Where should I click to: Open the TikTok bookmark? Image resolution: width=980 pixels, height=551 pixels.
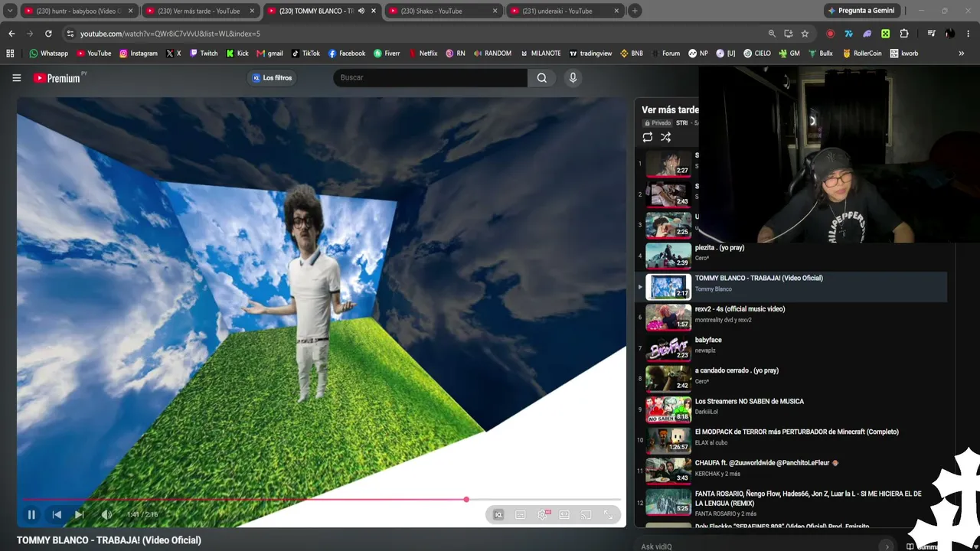(x=305, y=54)
